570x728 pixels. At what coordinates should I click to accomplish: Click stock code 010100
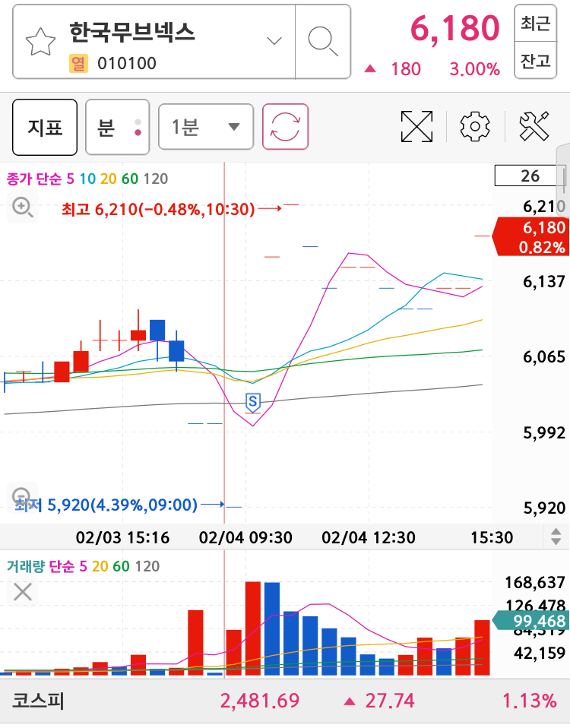[x=127, y=64]
